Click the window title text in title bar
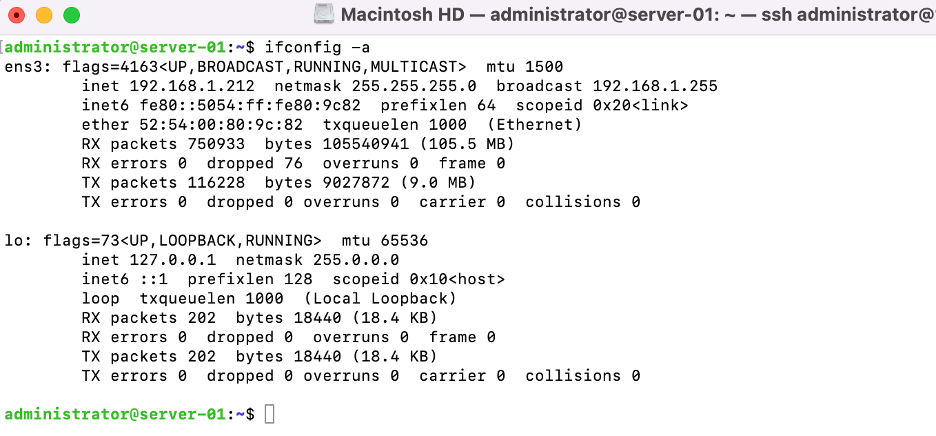 (638, 16)
